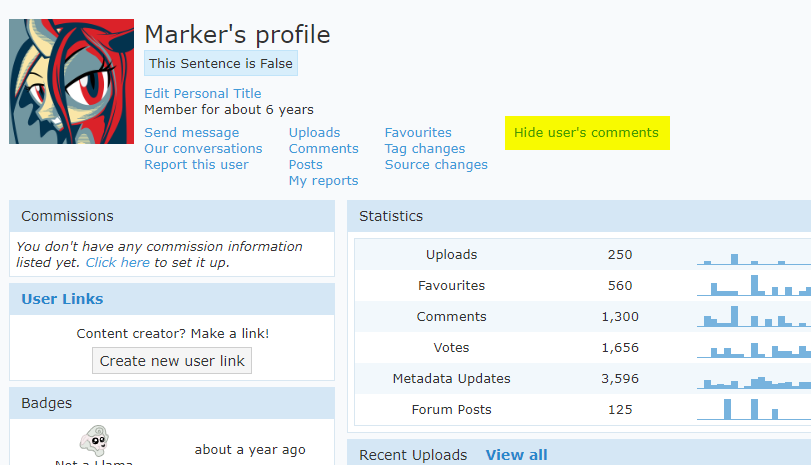Click the Badges section header

(172, 403)
